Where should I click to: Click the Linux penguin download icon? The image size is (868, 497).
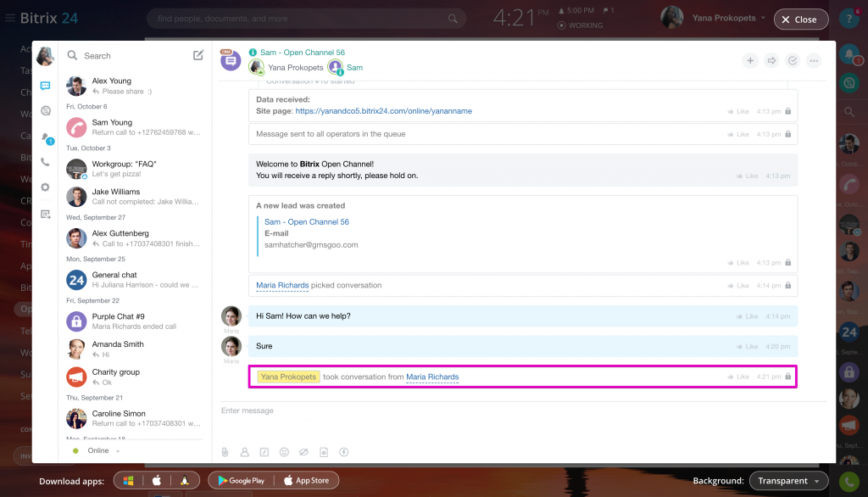184,481
